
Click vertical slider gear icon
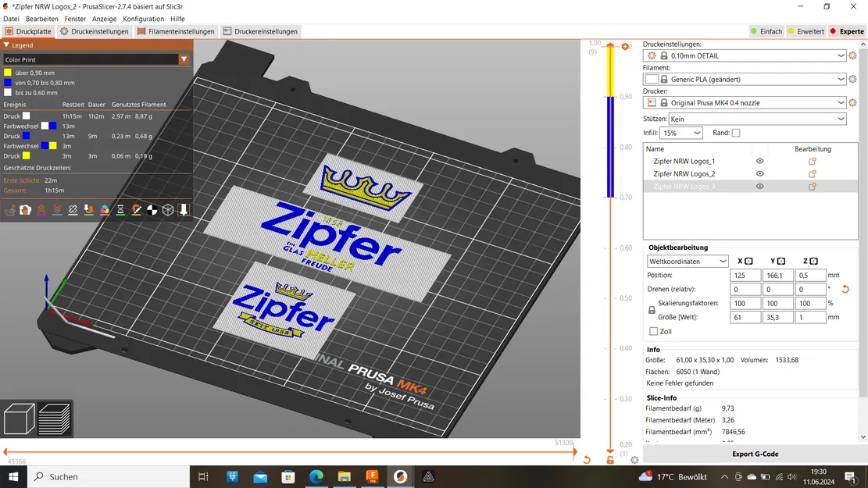pyautogui.click(x=634, y=460)
